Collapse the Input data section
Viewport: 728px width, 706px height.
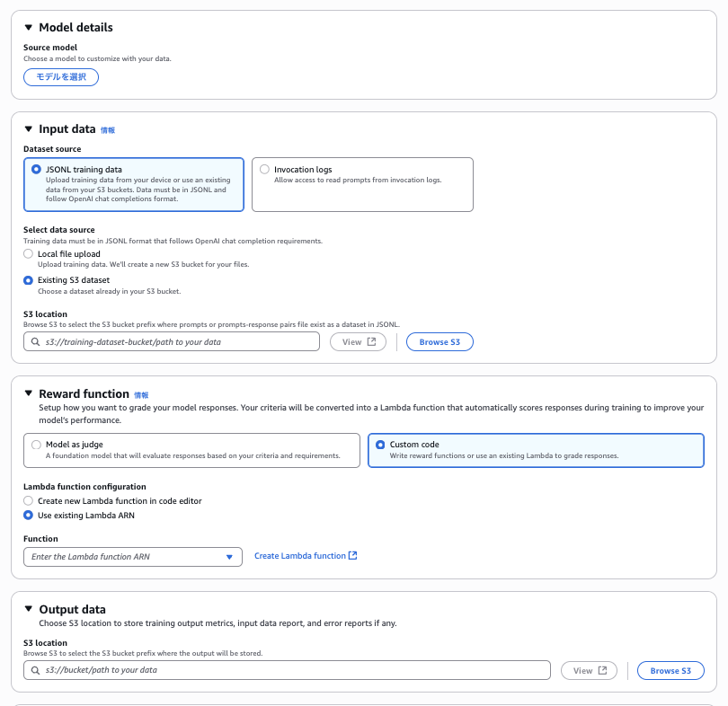[29, 129]
